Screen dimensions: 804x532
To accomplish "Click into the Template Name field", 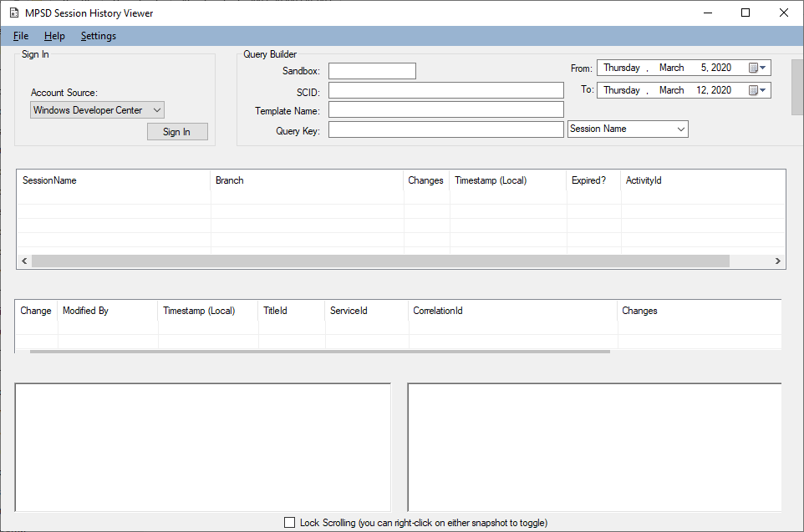I will [x=446, y=109].
